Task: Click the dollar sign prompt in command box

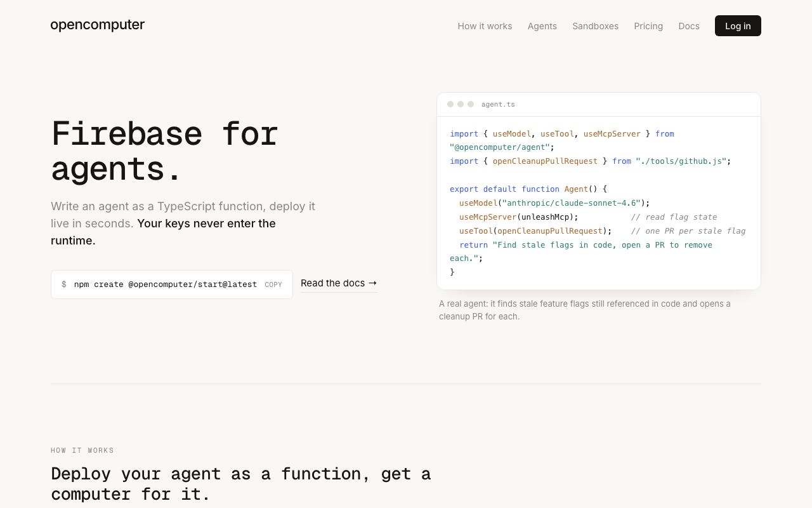Action: [x=64, y=284]
